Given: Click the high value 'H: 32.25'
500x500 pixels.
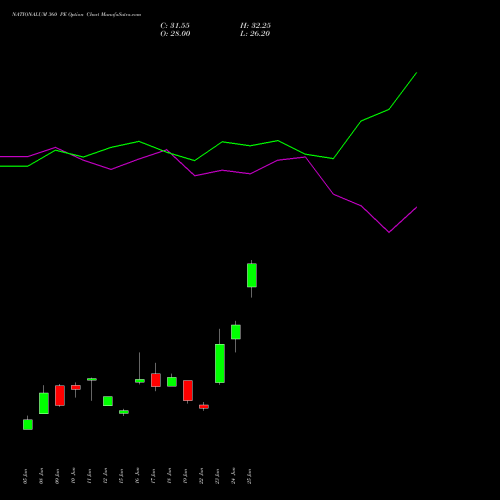Looking at the screenshot, I should [255, 26].
